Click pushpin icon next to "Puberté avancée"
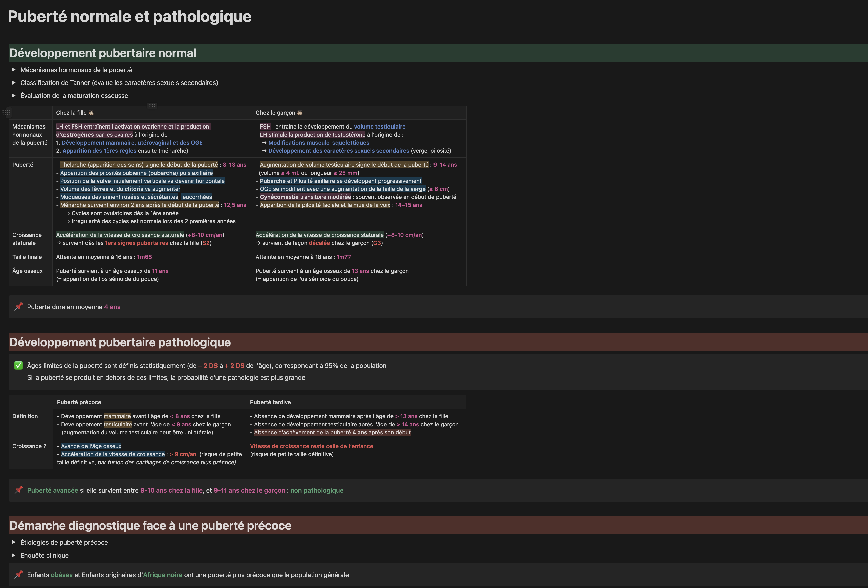 [x=18, y=490]
